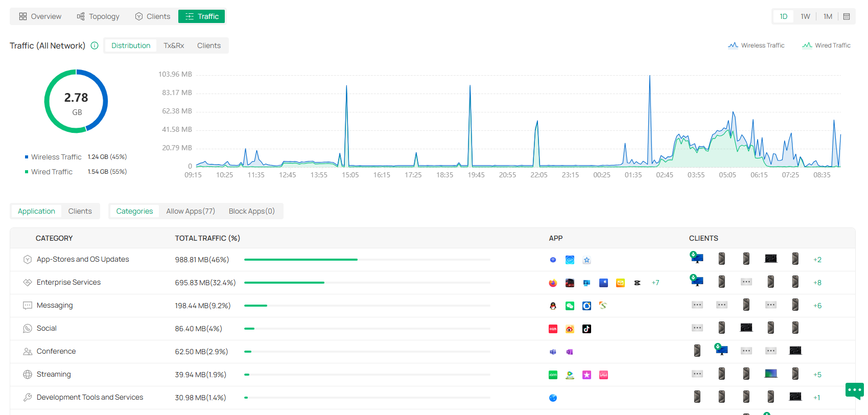Screen dimensions: 868x415
Task: Click the Traffic info circle icon
Action: [x=95, y=45]
